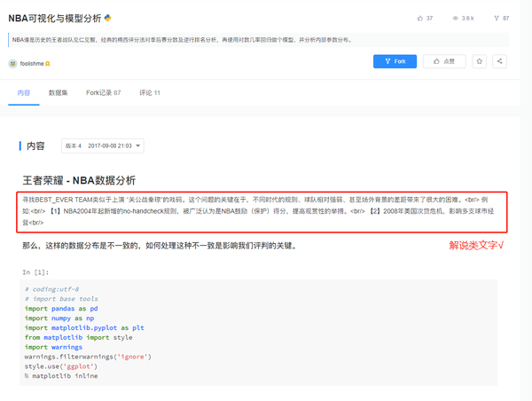This screenshot has height=401, width=532.
Task: Open the foolishme author profile link
Action: 32,64
